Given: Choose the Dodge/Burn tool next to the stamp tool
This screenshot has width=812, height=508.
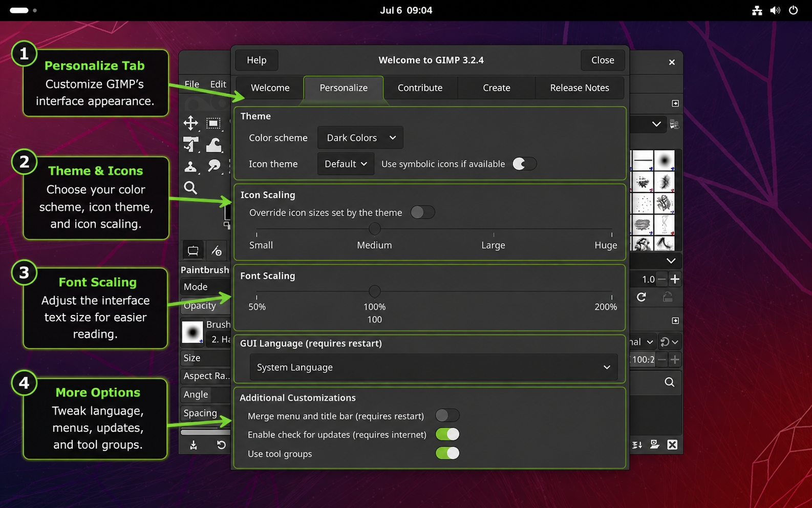Looking at the screenshot, I should pyautogui.click(x=213, y=166).
